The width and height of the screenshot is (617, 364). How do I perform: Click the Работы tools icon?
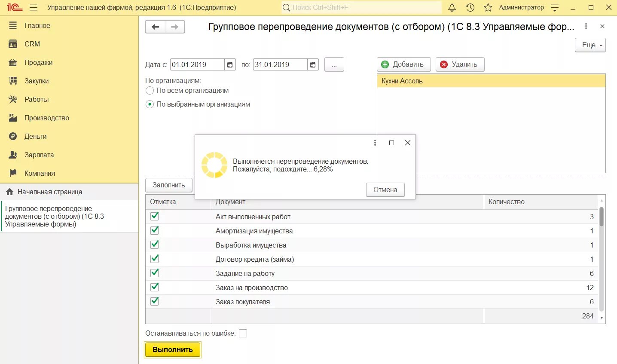coord(13,99)
